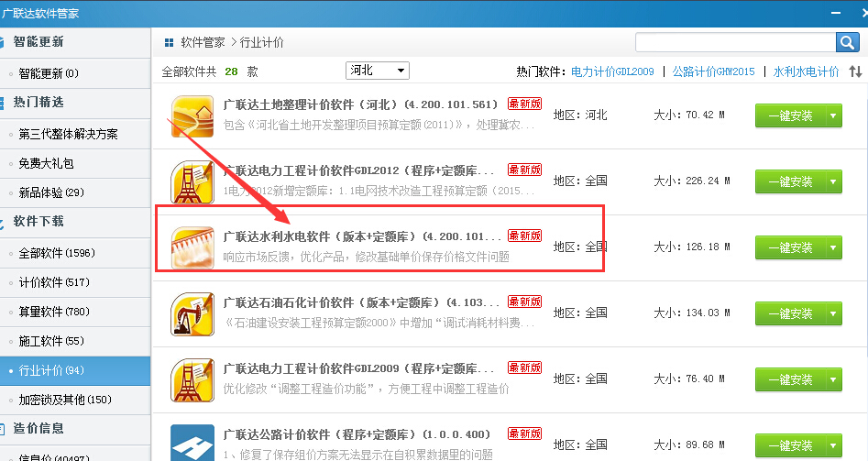
Task: Click the 广联达公路计价软件 blue road icon
Action: 192,443
